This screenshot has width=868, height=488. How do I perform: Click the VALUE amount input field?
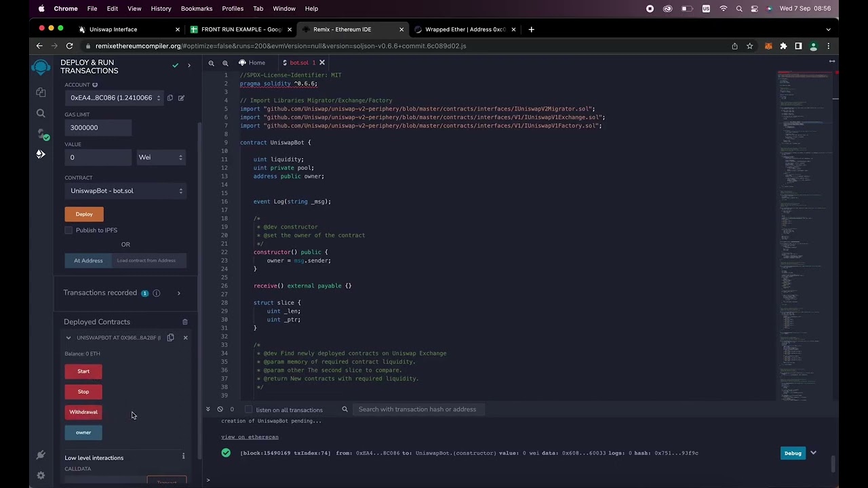(x=98, y=157)
